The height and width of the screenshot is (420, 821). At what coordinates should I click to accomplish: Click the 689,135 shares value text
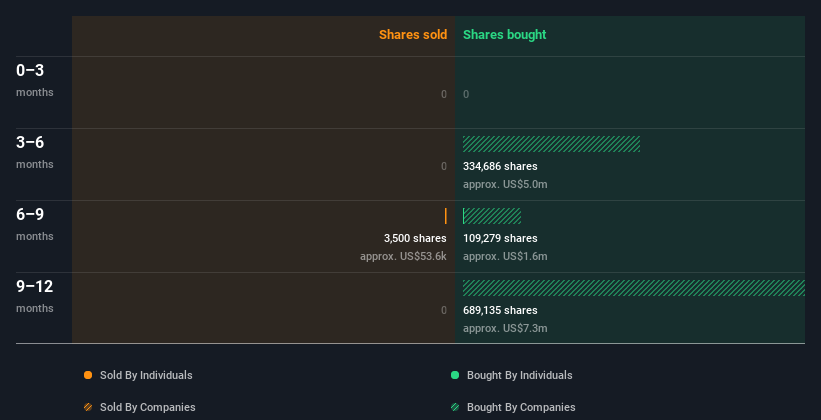coord(500,311)
